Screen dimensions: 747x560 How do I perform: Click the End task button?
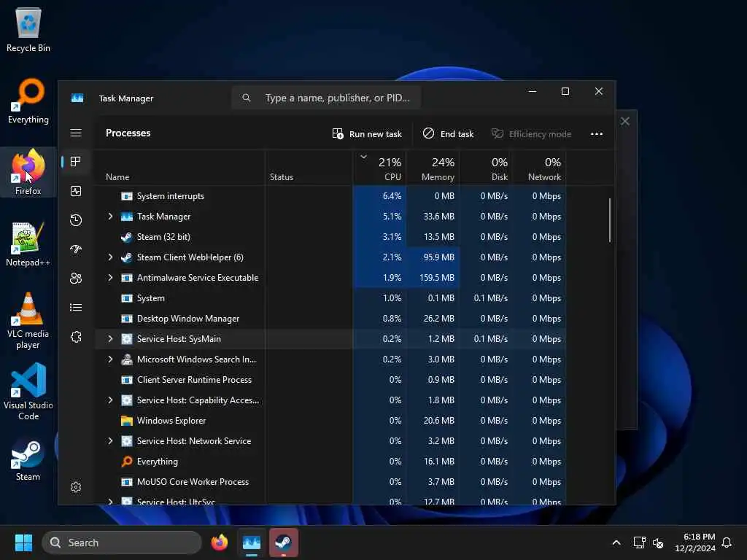pyautogui.click(x=449, y=134)
